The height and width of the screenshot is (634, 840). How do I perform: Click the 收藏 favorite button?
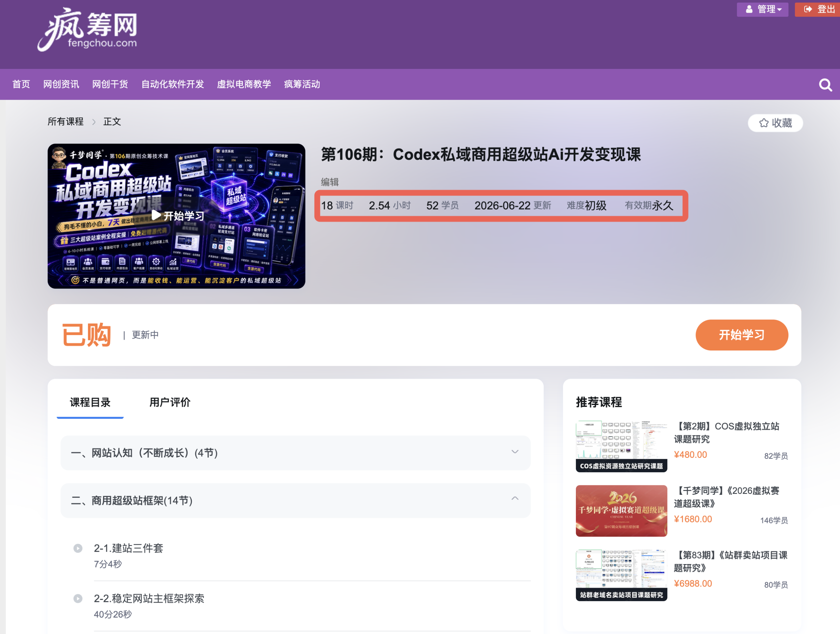775,123
